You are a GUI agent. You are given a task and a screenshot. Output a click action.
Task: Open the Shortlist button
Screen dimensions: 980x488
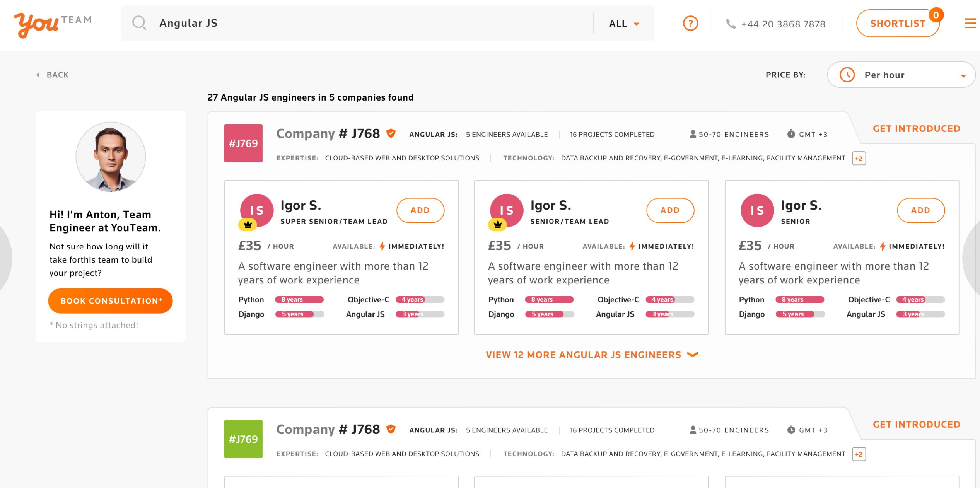pyautogui.click(x=898, y=24)
